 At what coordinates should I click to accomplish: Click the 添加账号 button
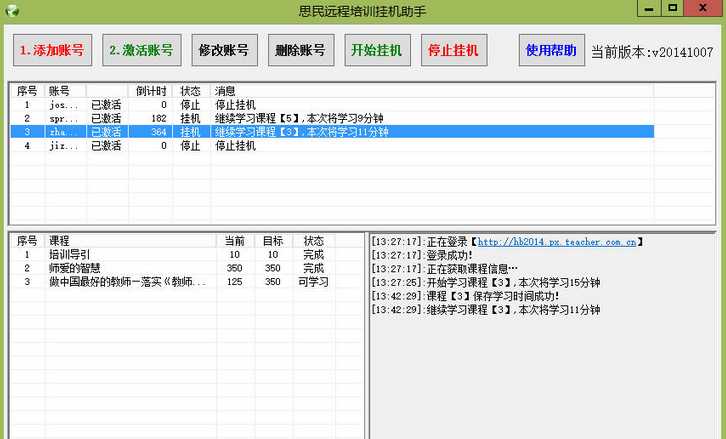[x=50, y=50]
